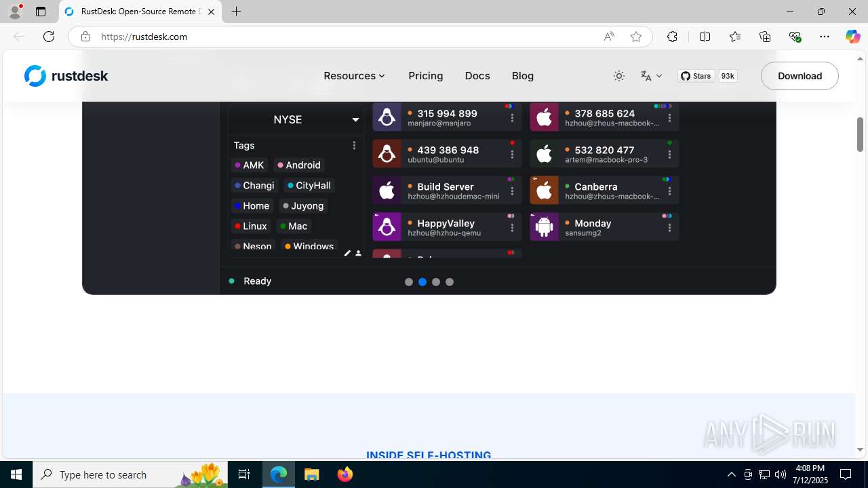Go to first carousel slide dot
The width and height of the screenshot is (868, 488).
coord(409,282)
